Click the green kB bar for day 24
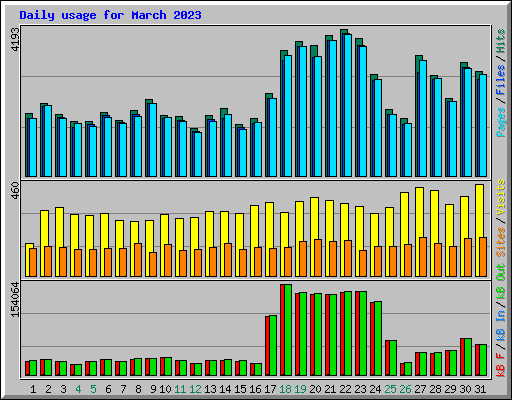 click(x=378, y=339)
